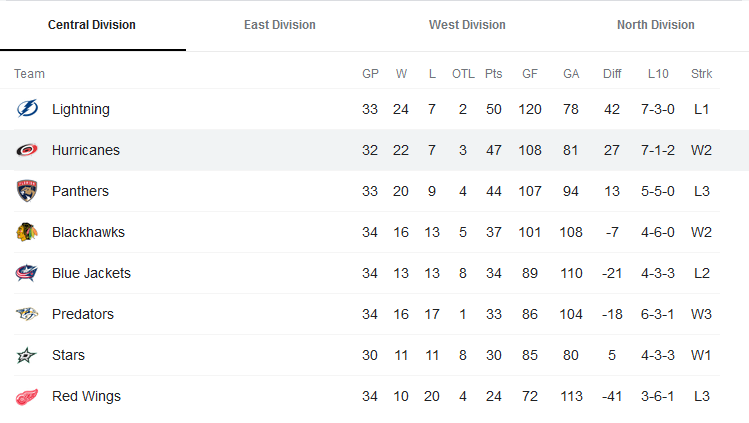The height and width of the screenshot is (423, 749).
Task: Click the Hurricanes team logo
Action: click(x=27, y=150)
